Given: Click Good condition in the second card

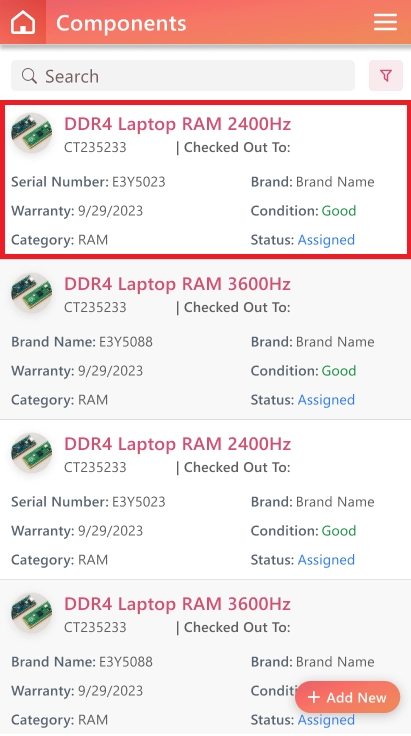Looking at the screenshot, I should click(339, 371).
